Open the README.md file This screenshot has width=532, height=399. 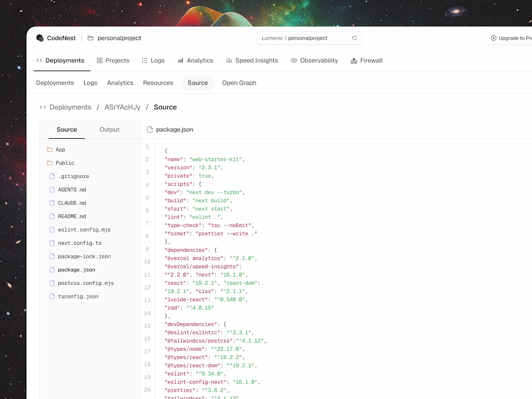[68, 216]
